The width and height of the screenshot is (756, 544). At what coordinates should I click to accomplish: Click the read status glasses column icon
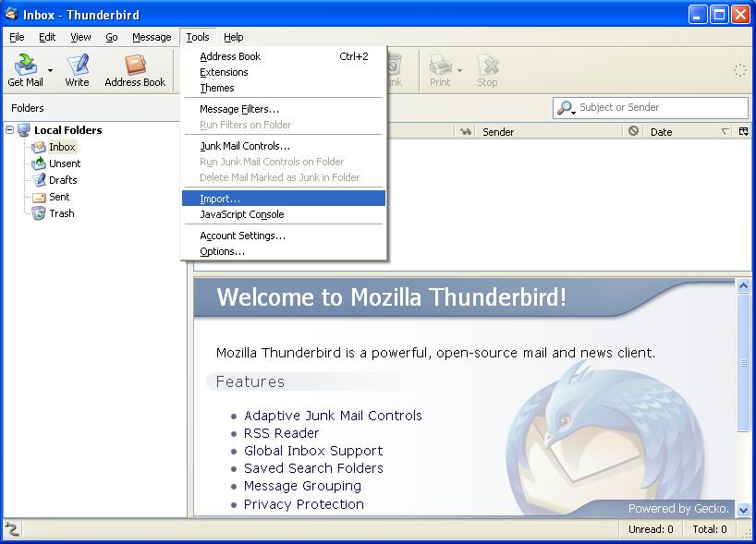465,131
